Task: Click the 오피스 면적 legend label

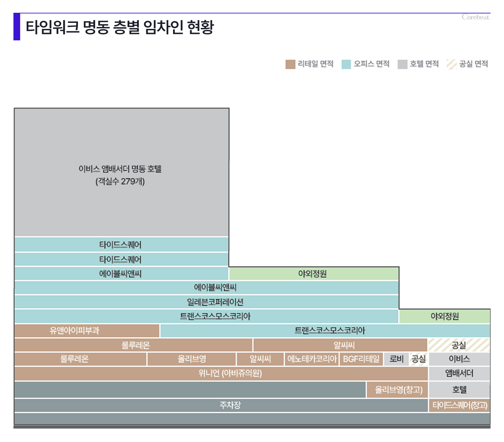Action: point(371,64)
